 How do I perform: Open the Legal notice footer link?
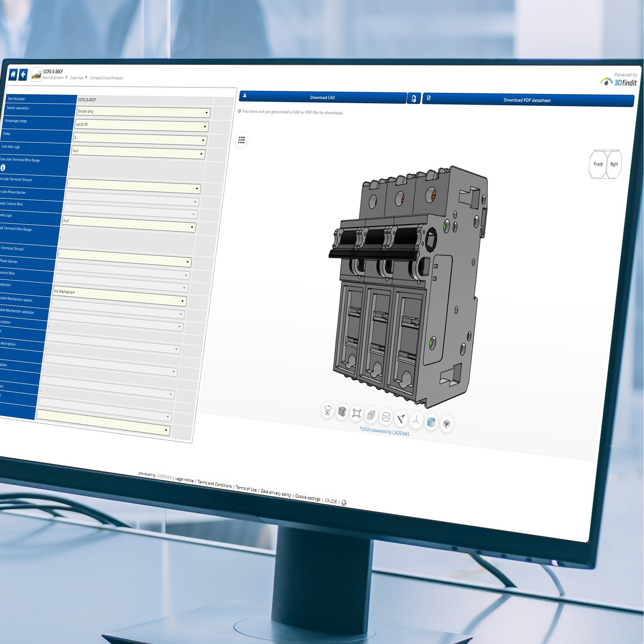click(x=184, y=480)
